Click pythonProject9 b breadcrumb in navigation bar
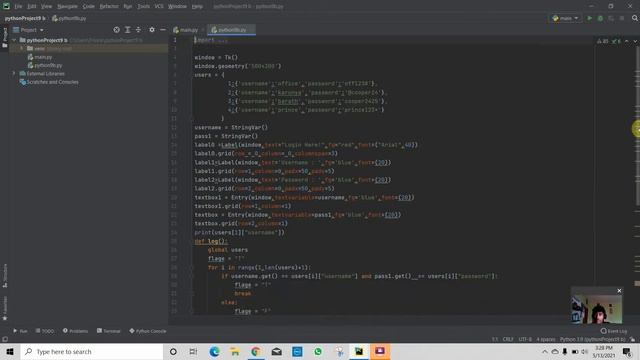The image size is (640, 360). click(25, 18)
